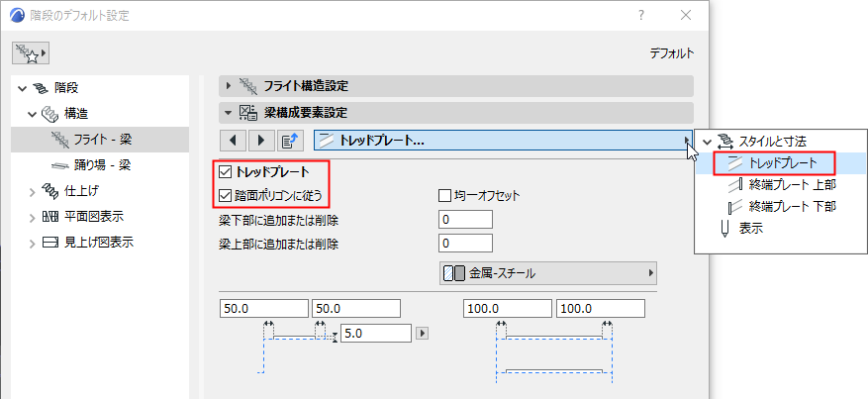Open the トレッドプレート... page dropdown
This screenshot has height=399, width=868.
coord(503,141)
